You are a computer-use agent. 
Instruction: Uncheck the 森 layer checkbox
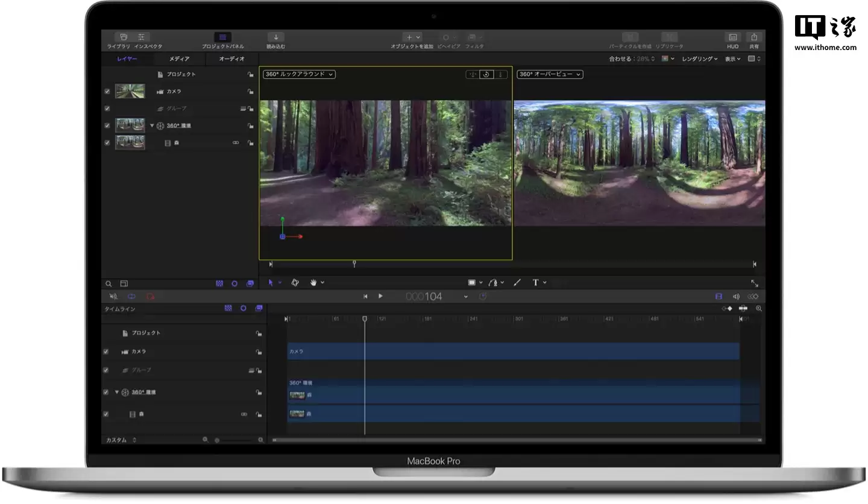[107, 142]
